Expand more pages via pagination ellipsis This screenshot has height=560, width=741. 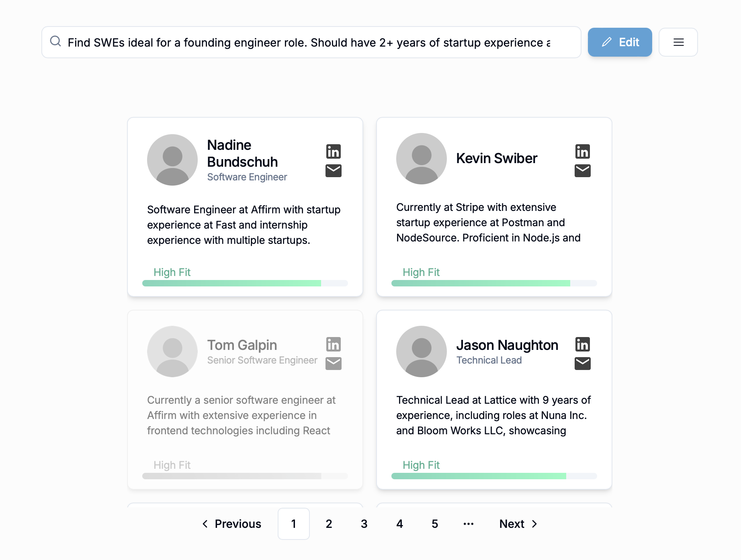coord(469,524)
